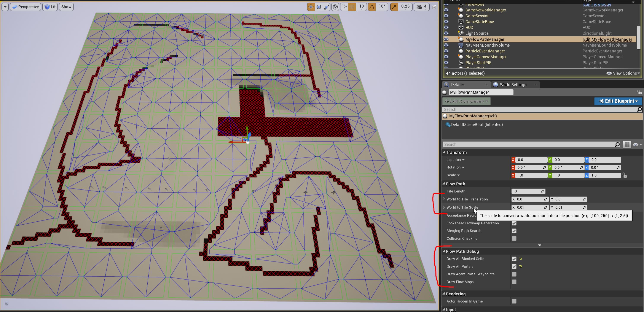Enable the Collision Checking checkbox
The height and width of the screenshot is (312, 644).
tap(514, 239)
